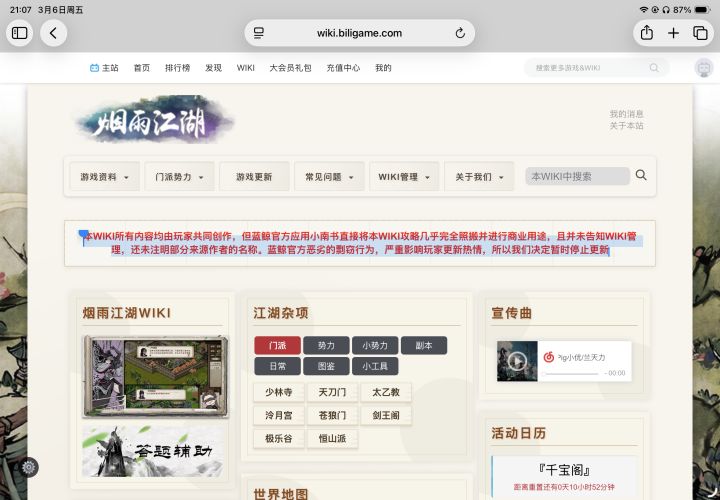
Task: Open the 极乐谷 sect page
Action: 279,438
